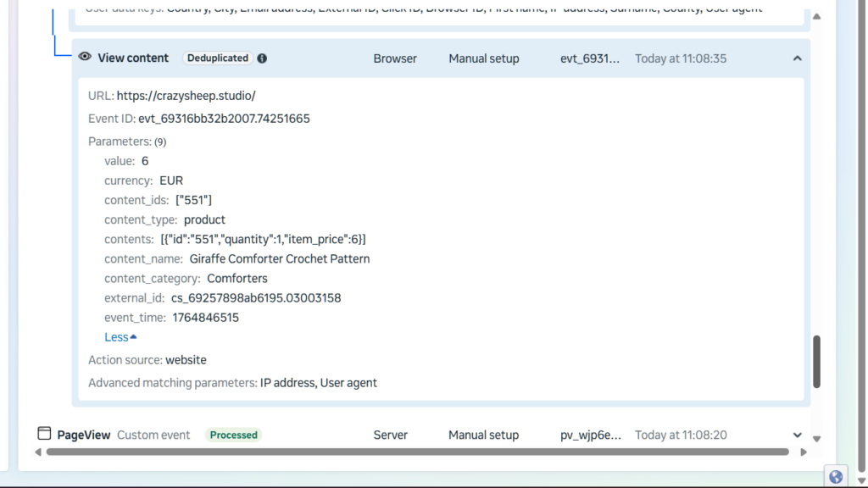The image size is (868, 488).
Task: Click the vertical scrollbar thumb
Action: click(816, 362)
